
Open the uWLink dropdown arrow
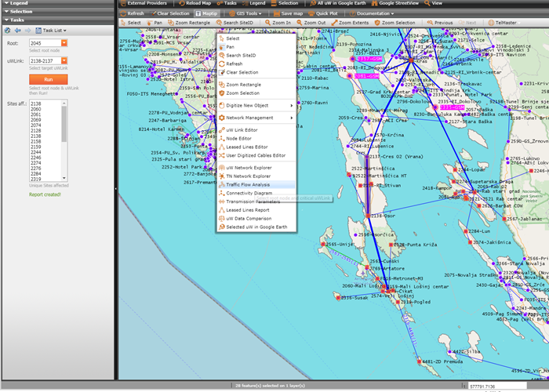pos(64,61)
